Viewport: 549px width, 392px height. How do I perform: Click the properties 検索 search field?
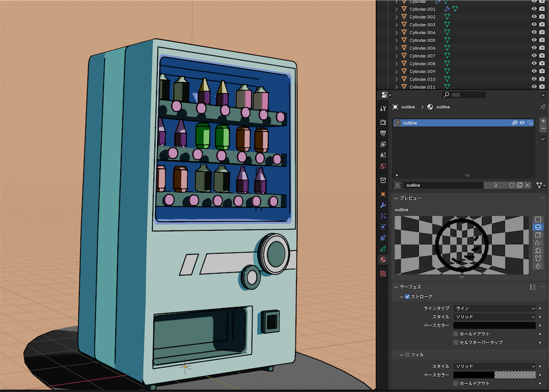point(464,95)
